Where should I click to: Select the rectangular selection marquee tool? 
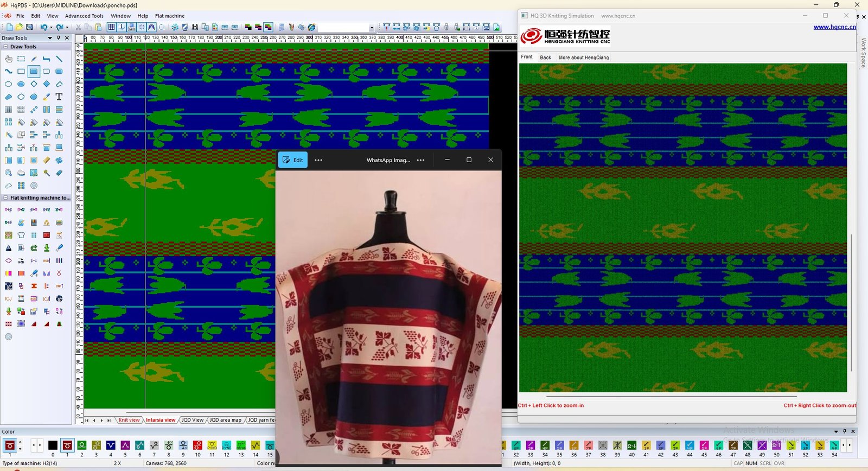[x=21, y=59]
